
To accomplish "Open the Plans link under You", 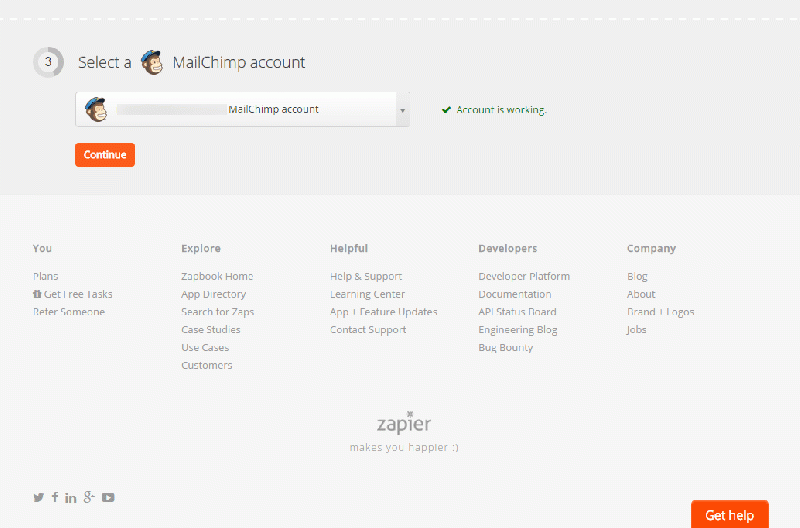I will click(46, 276).
